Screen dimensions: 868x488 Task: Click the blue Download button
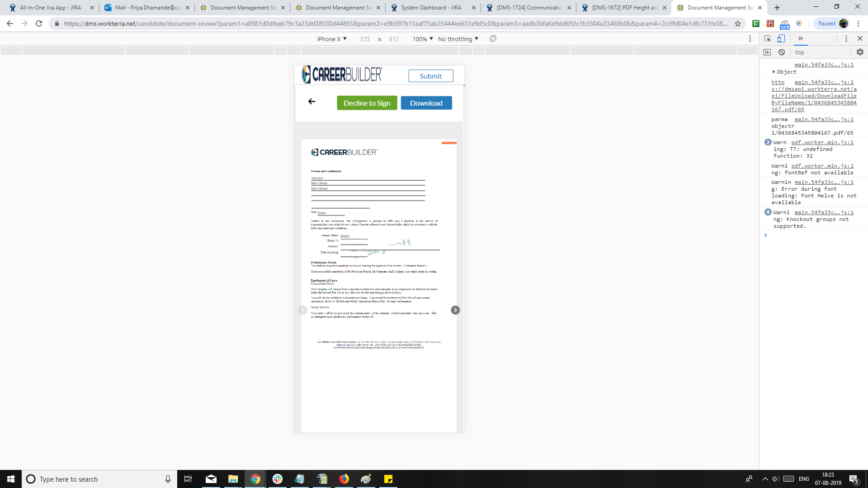point(426,103)
